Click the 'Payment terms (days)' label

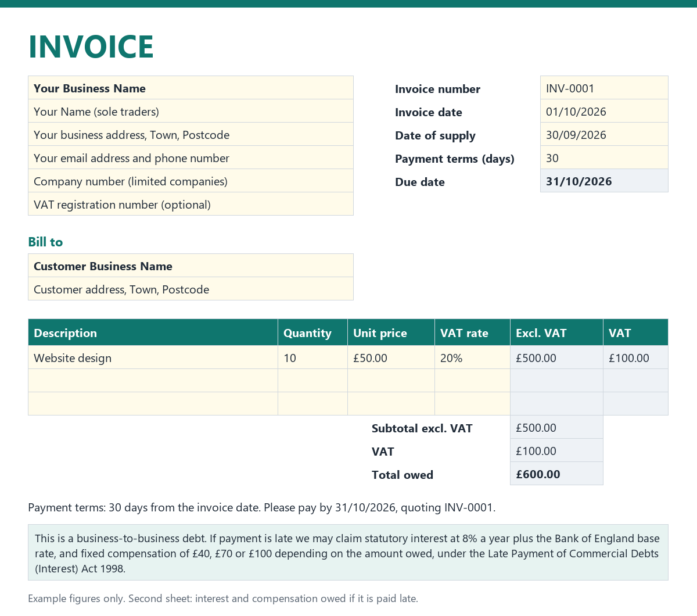[x=455, y=159]
